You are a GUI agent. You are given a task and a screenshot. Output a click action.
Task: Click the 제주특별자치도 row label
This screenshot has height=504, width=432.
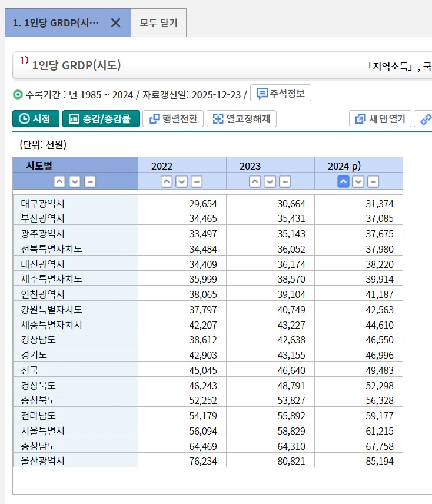coord(51,278)
